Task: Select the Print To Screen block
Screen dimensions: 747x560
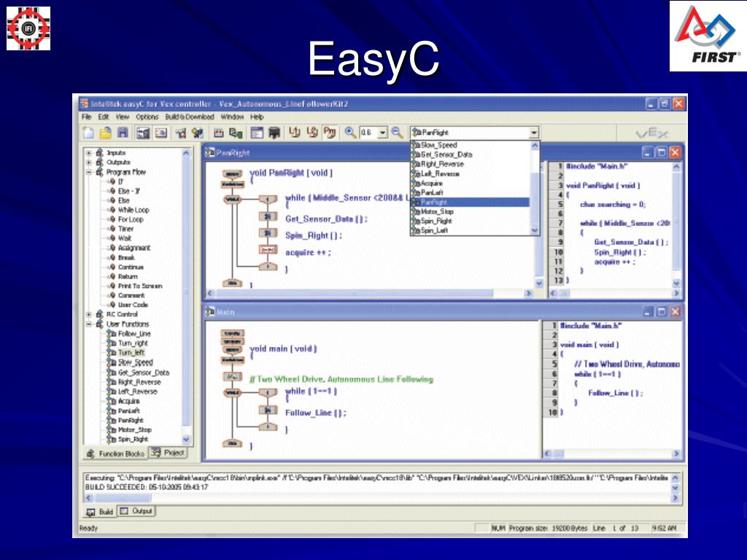Action: click(x=140, y=286)
